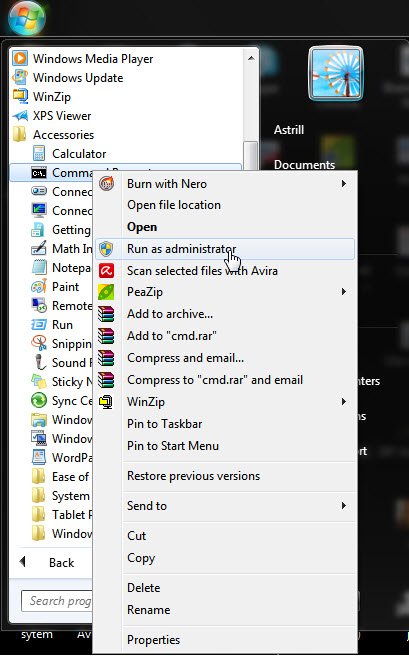Open Windows Media Player icon

[20, 58]
